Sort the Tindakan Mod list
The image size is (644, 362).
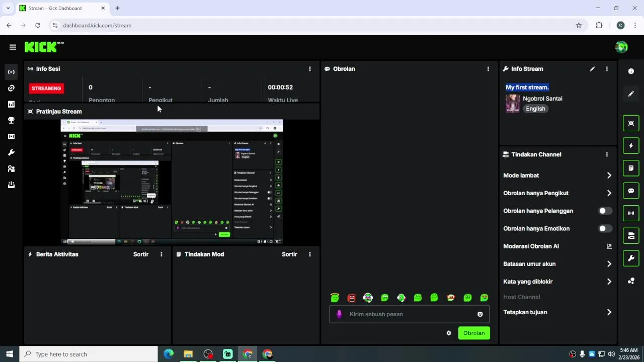tap(289, 254)
